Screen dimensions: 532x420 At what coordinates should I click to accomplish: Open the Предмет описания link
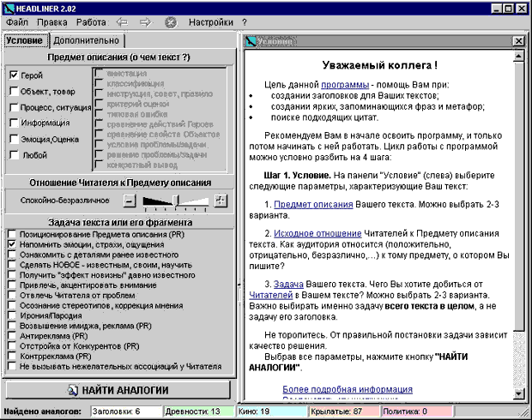coord(313,204)
